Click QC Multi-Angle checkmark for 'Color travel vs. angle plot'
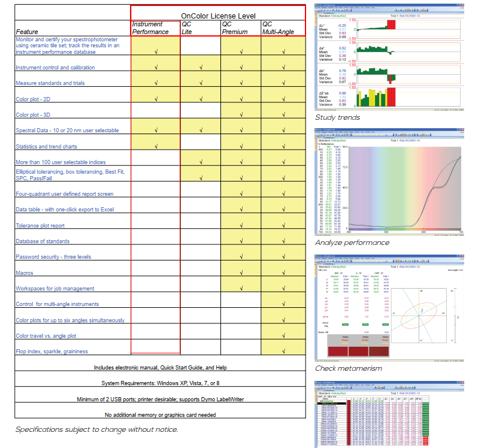 point(284,335)
